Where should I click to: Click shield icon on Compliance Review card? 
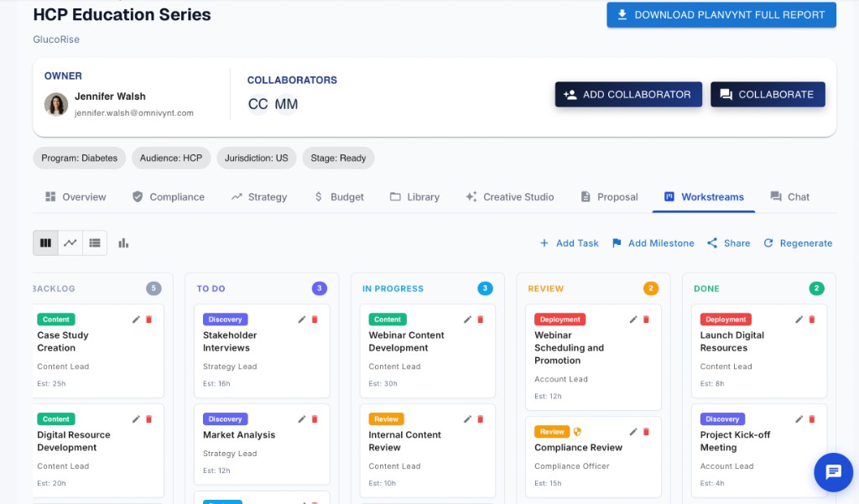click(577, 432)
